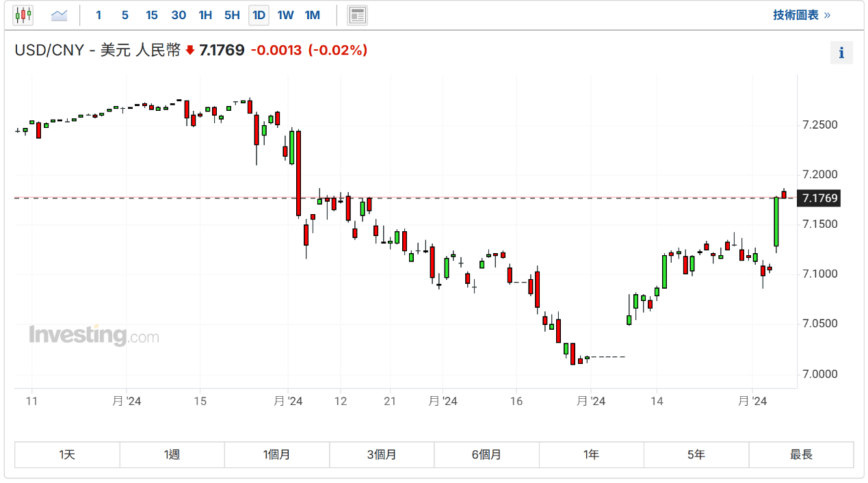868x483 pixels.
Task: Switch chart to 5H interval
Action: pyautogui.click(x=232, y=15)
